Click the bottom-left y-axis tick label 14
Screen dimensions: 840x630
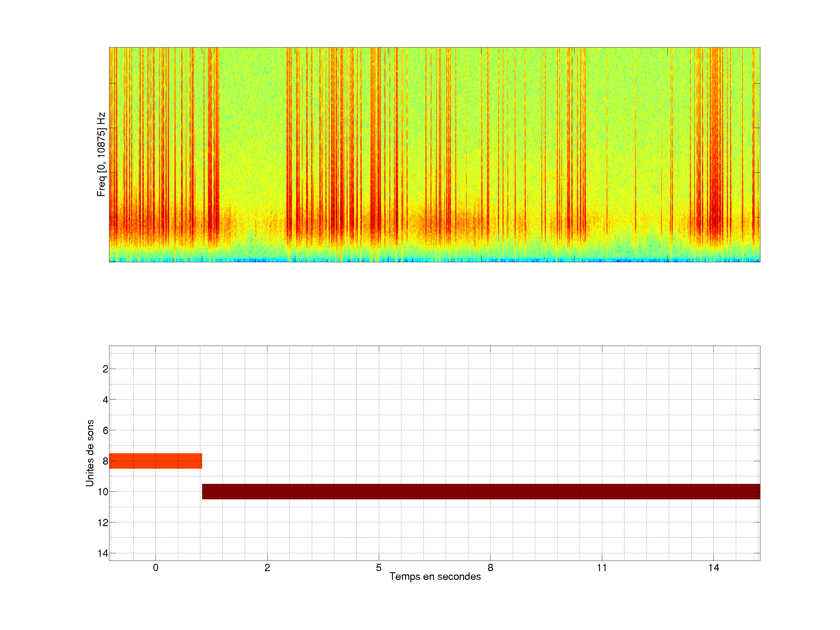point(103,553)
